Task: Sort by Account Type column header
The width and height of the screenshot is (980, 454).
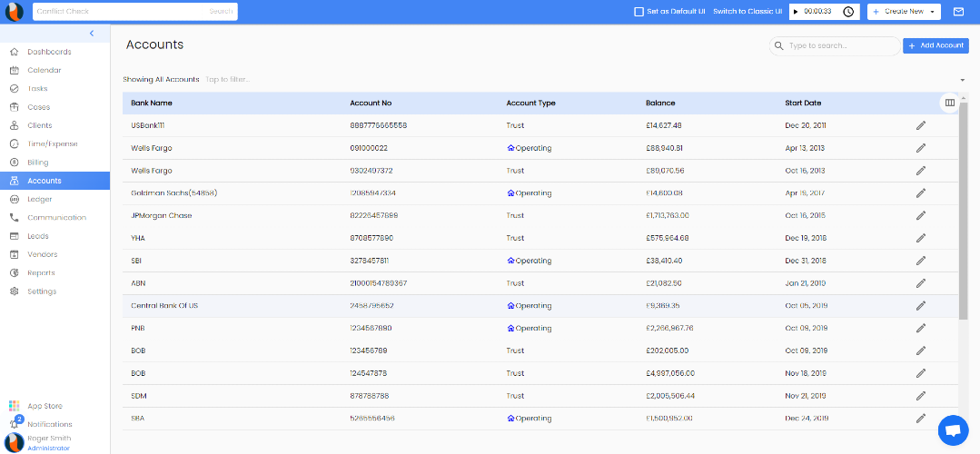Action: [530, 103]
